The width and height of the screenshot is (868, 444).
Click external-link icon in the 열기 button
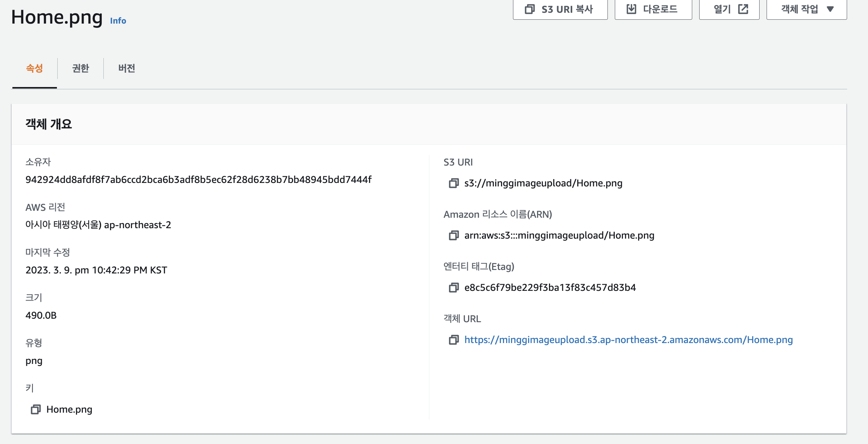click(x=743, y=9)
